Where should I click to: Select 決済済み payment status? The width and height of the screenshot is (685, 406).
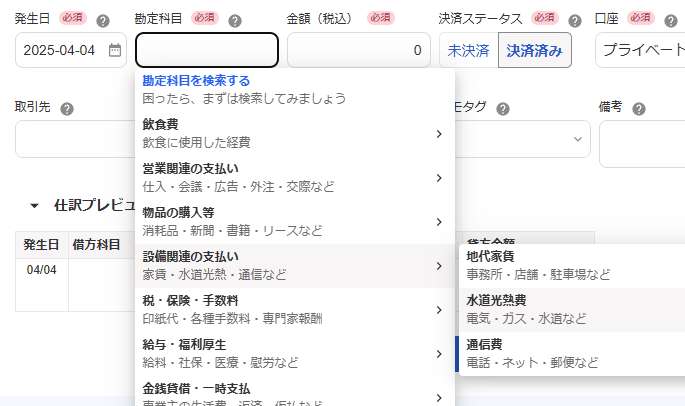tap(535, 50)
